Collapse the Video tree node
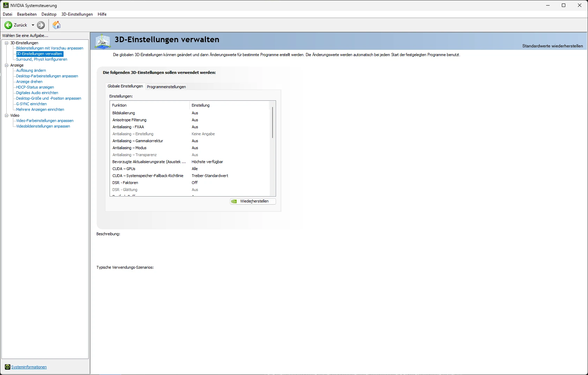The height and width of the screenshot is (375, 588). [7, 115]
